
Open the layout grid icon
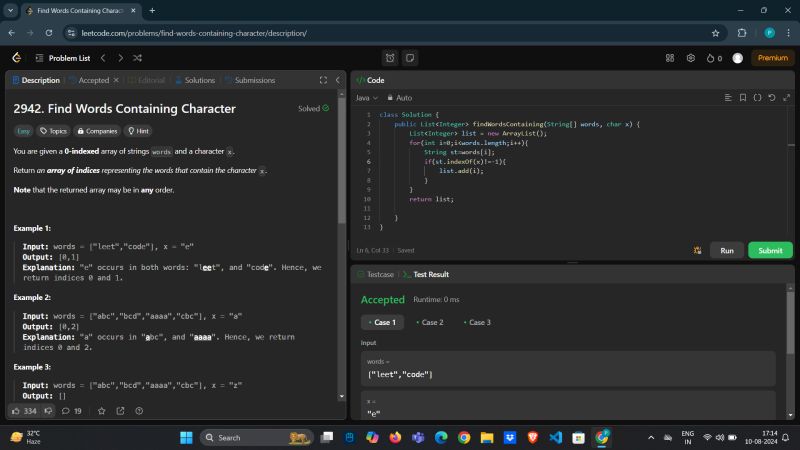[670, 58]
